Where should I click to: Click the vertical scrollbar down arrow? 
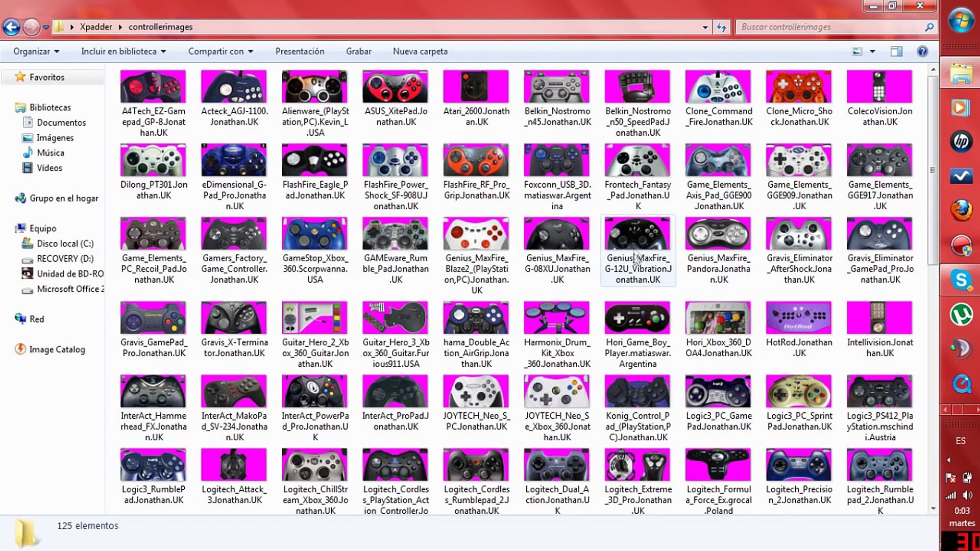(933, 508)
